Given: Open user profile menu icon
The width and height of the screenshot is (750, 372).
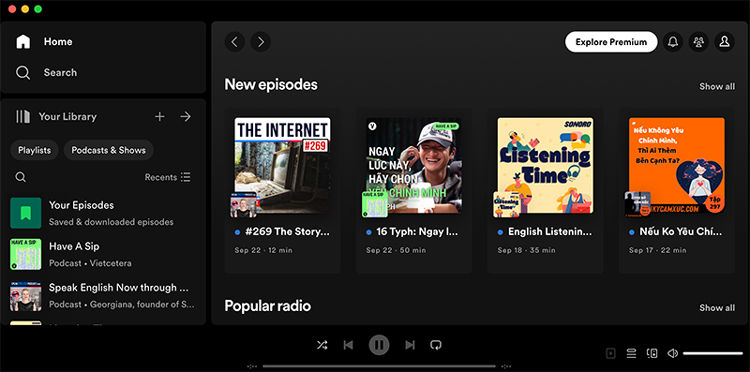Looking at the screenshot, I should (x=725, y=42).
